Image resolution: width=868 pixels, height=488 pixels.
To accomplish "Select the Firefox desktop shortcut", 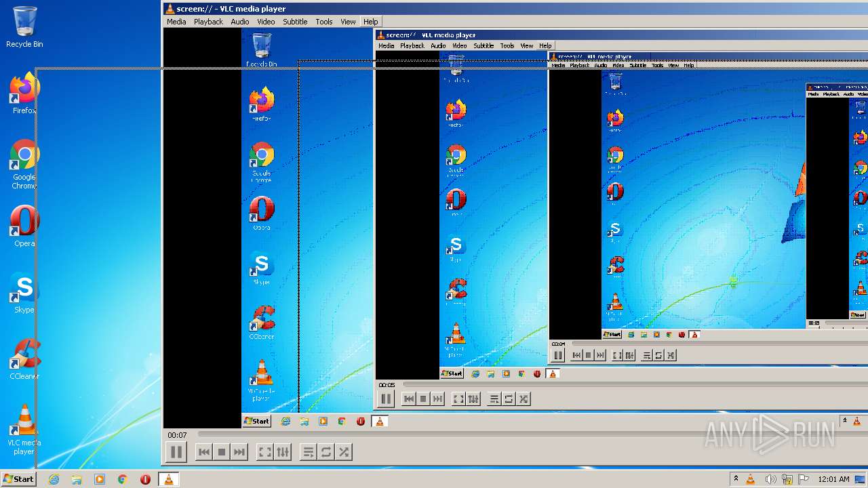I will pos(24,94).
